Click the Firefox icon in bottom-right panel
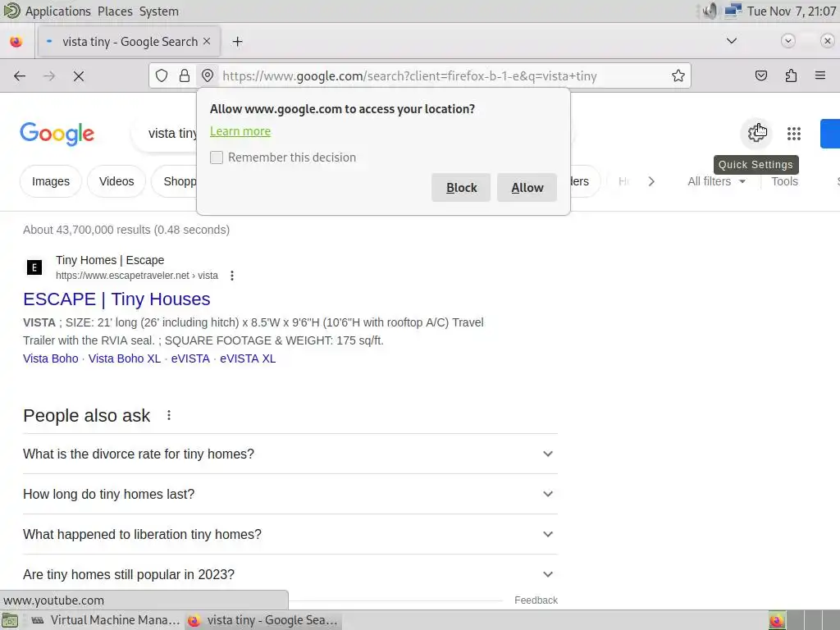 coord(777,620)
